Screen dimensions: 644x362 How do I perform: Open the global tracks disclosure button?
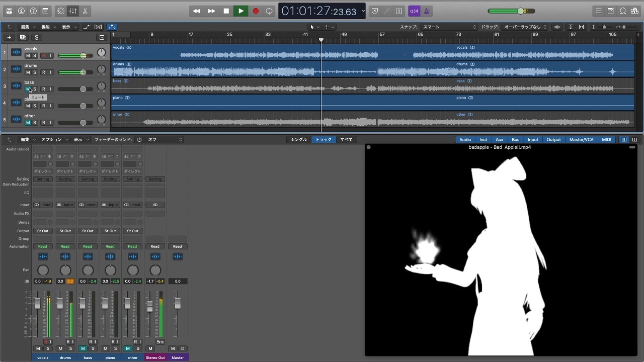pos(102,37)
